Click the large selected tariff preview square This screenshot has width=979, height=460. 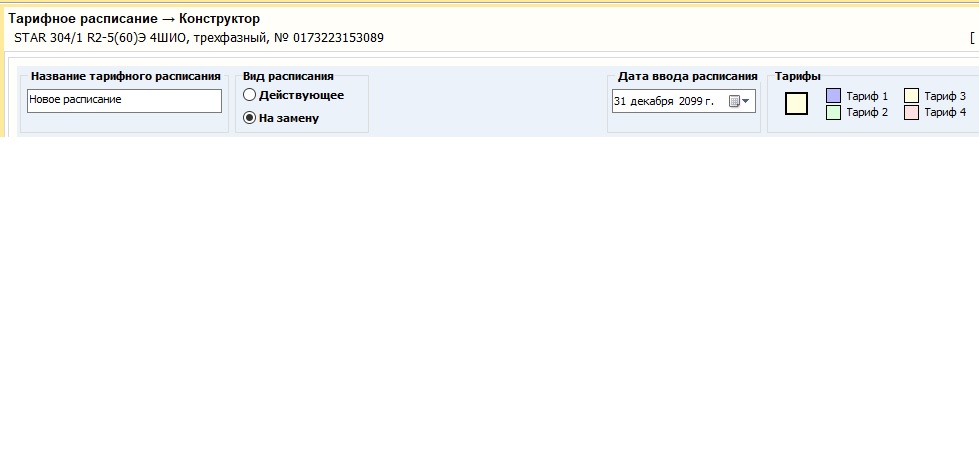pos(796,103)
